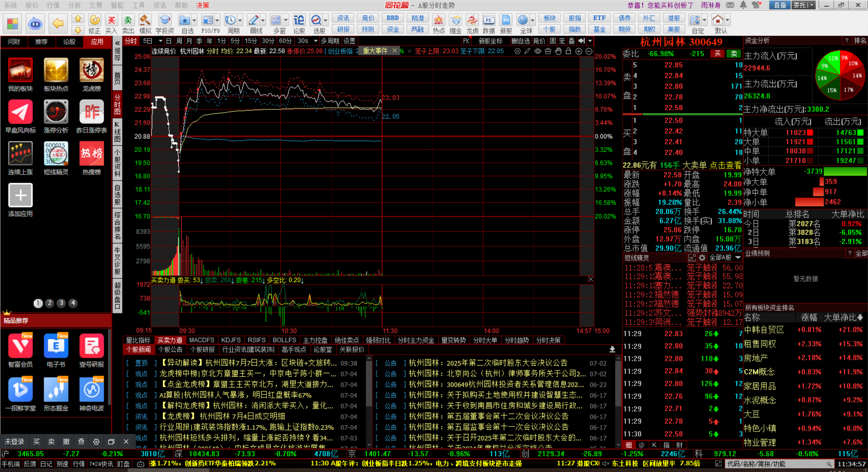Open the AI robot assistant icon
Screen dimensions: 868x472
coord(35,24)
